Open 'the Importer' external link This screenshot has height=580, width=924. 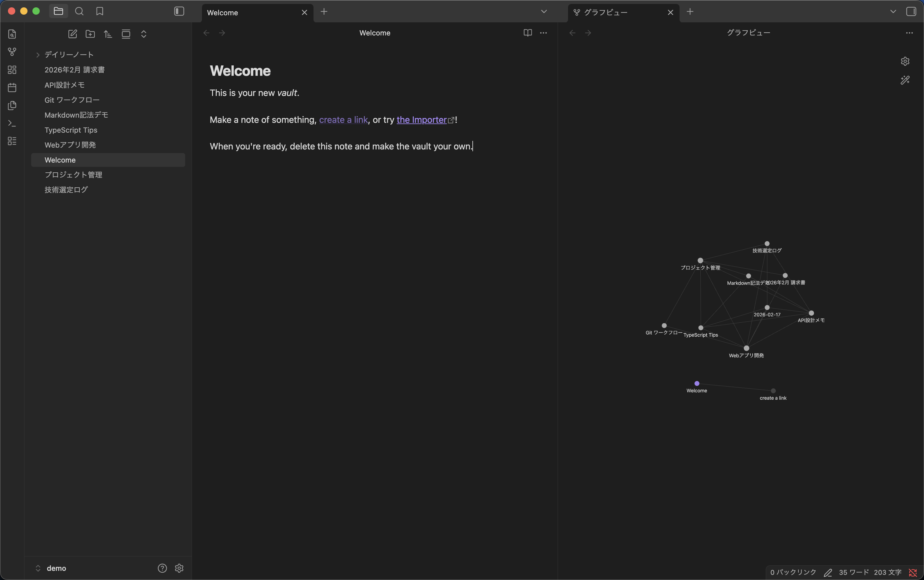click(x=422, y=120)
